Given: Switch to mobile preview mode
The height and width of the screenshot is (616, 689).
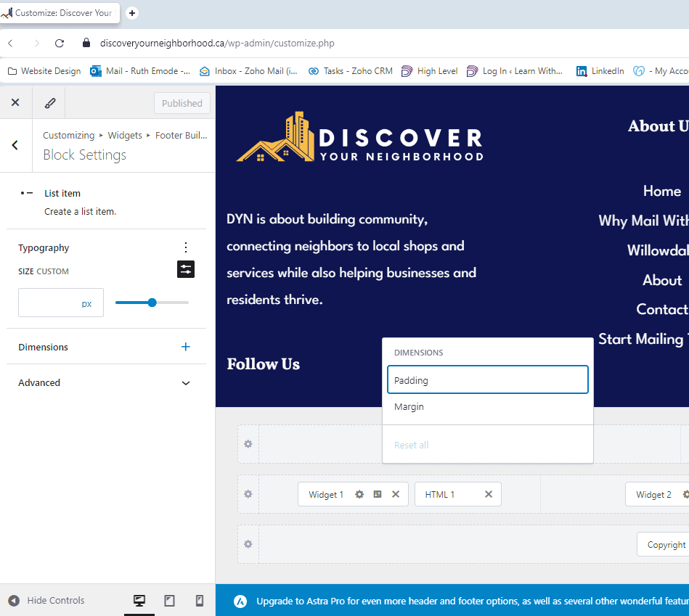Looking at the screenshot, I should click(200, 601).
